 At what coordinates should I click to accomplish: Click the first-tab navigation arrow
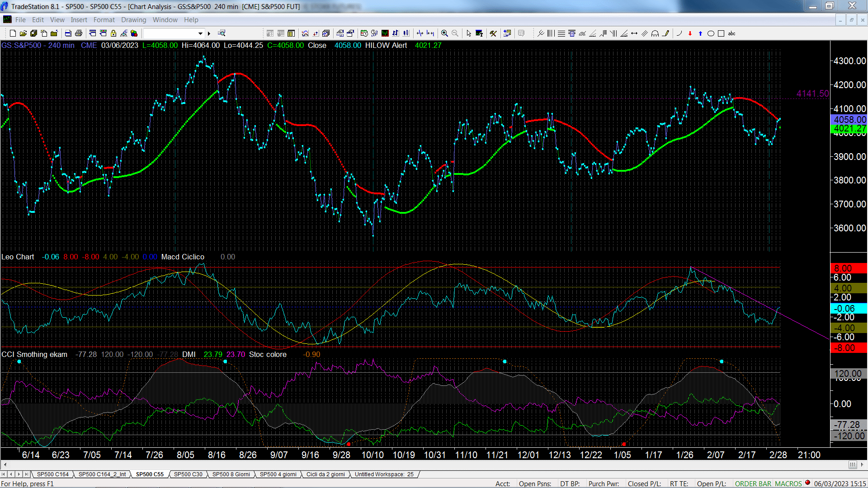click(4, 474)
